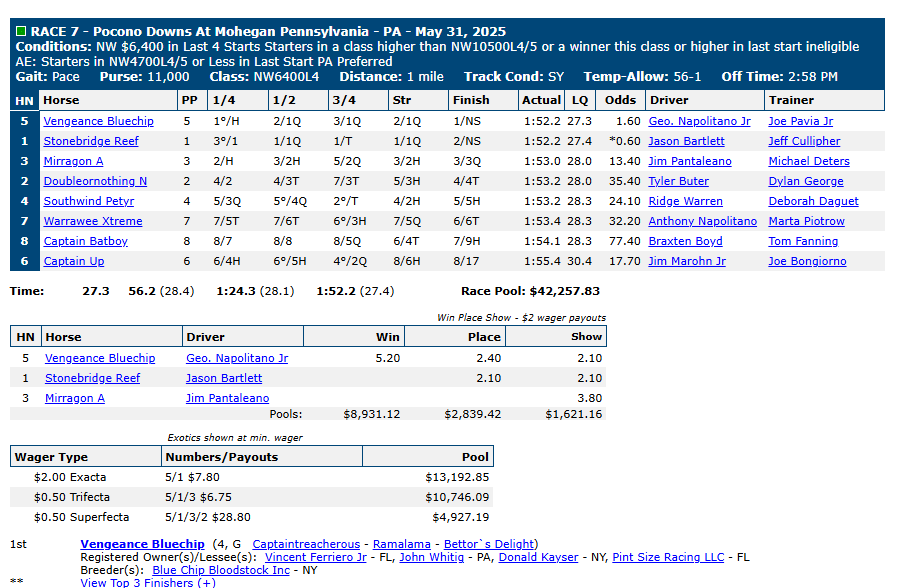Open trainer Tom Fanning page
The height and width of the screenshot is (588, 923).
click(x=803, y=241)
